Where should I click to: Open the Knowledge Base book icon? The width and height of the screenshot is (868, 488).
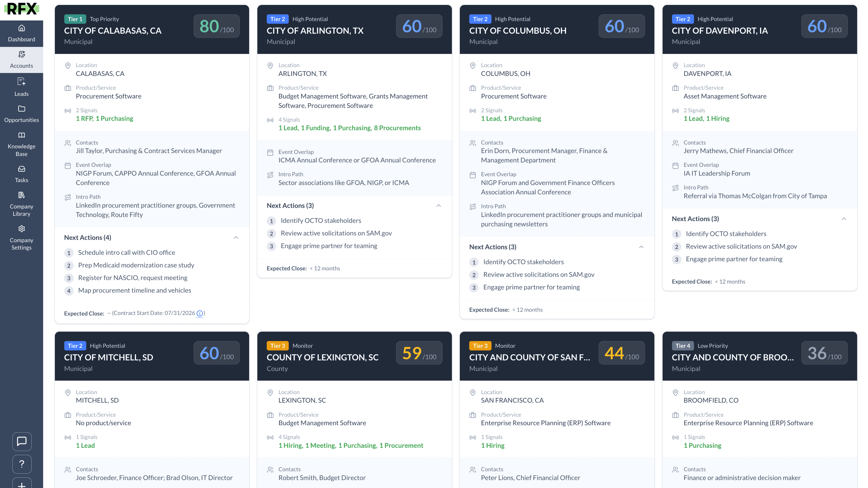(21, 135)
